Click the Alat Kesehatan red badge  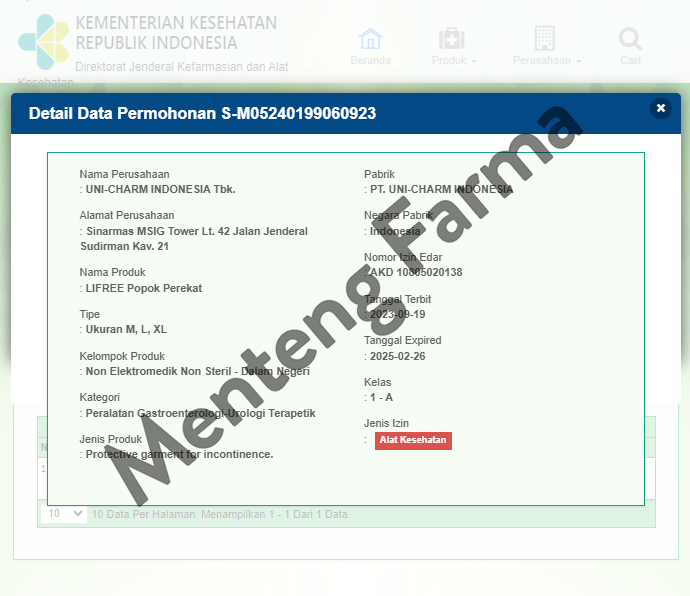coord(413,440)
